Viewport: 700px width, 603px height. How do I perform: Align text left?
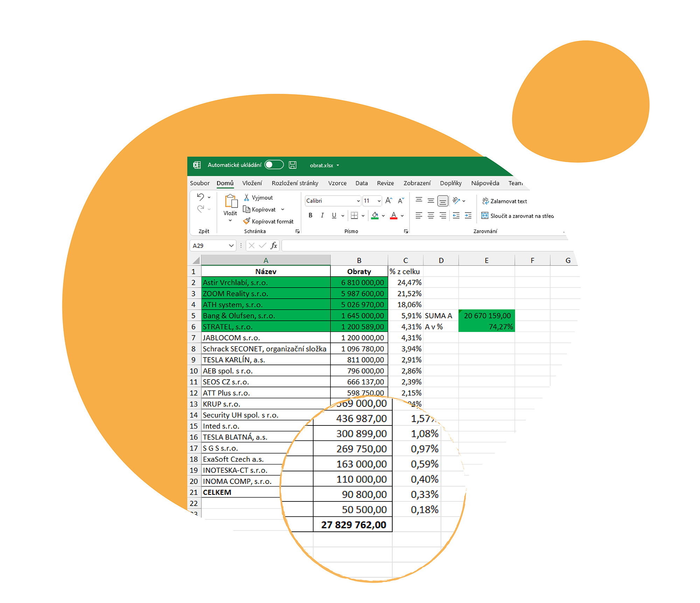pos(419,216)
